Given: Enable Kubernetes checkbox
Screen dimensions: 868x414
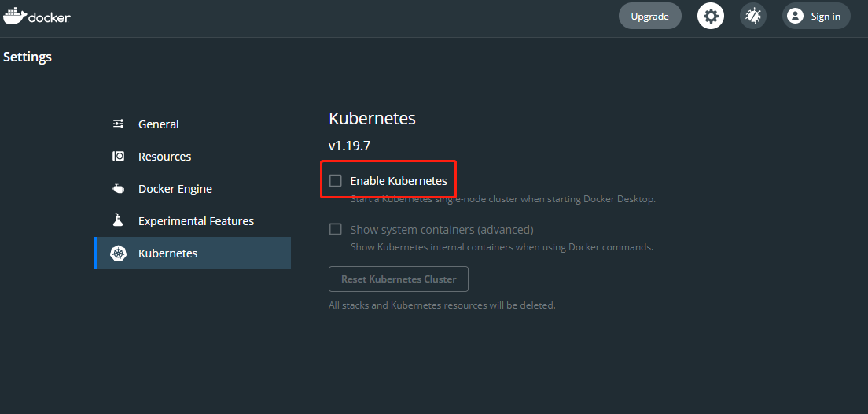Looking at the screenshot, I should [x=336, y=181].
